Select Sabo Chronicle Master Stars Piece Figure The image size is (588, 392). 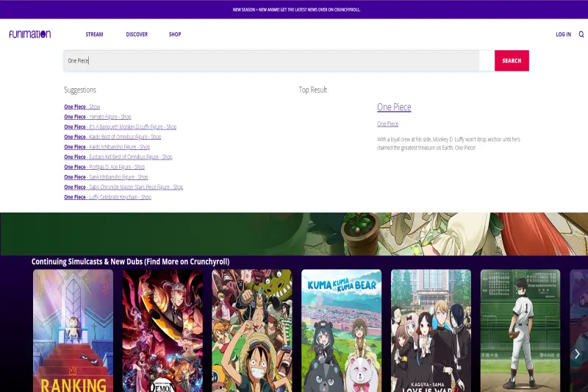(123, 187)
